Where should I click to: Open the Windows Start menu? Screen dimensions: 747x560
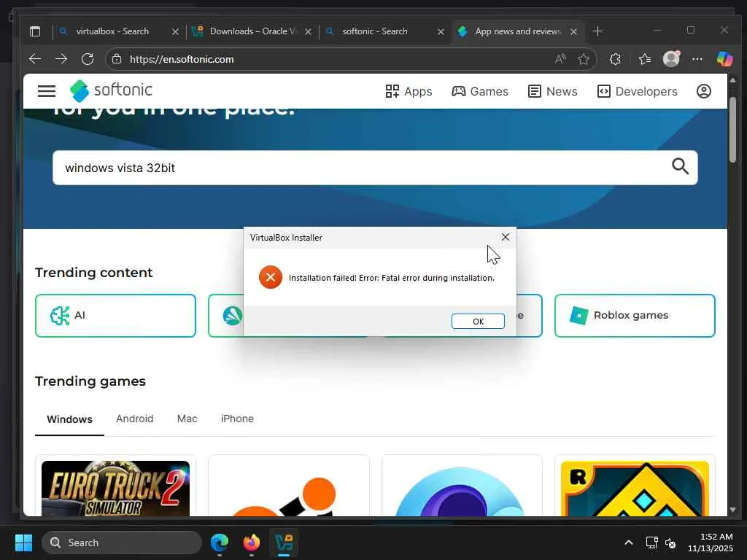coord(23,542)
